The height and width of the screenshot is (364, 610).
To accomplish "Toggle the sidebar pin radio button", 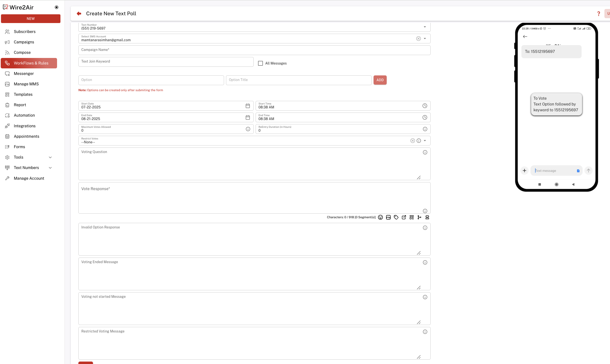I will point(57,7).
